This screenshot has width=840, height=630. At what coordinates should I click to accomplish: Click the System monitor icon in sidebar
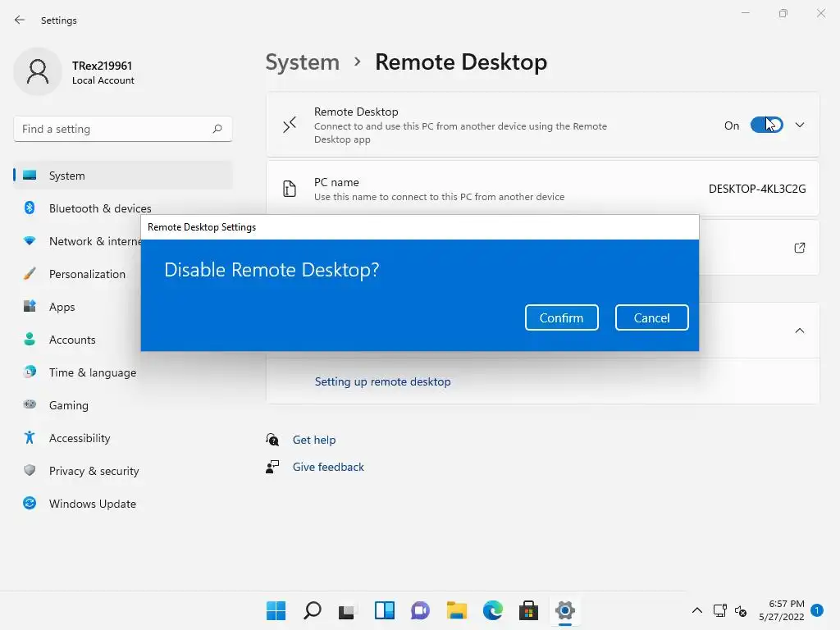[30, 176]
